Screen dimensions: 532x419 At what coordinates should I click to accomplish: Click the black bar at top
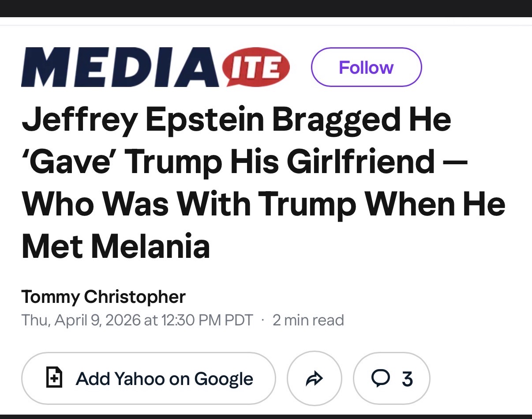pyautogui.click(x=266, y=8)
